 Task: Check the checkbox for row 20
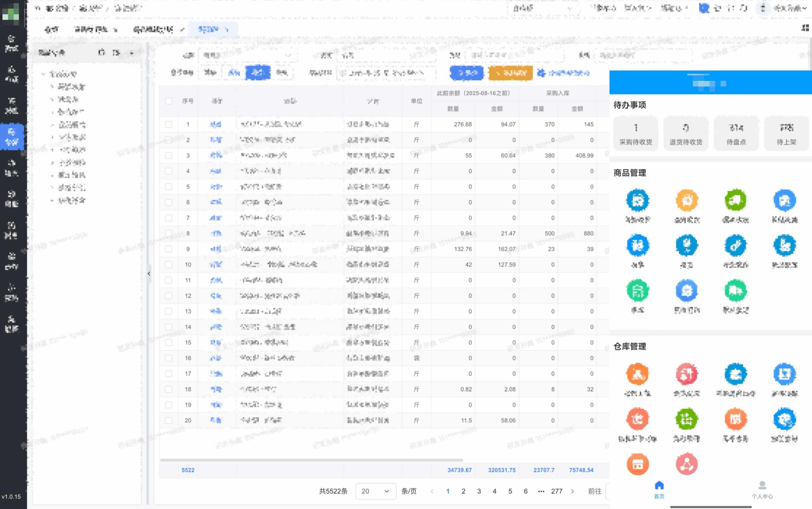point(168,420)
